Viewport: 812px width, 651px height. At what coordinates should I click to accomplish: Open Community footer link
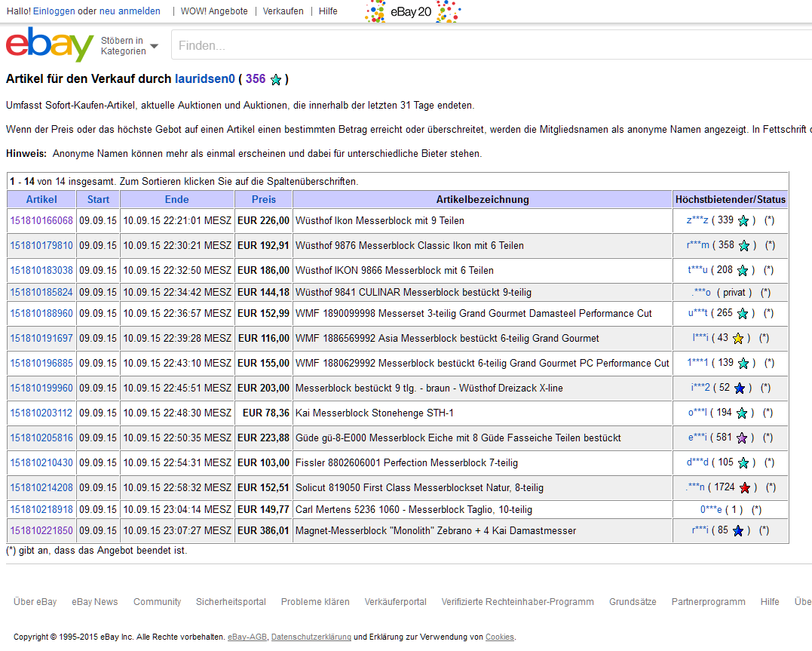coord(158,602)
